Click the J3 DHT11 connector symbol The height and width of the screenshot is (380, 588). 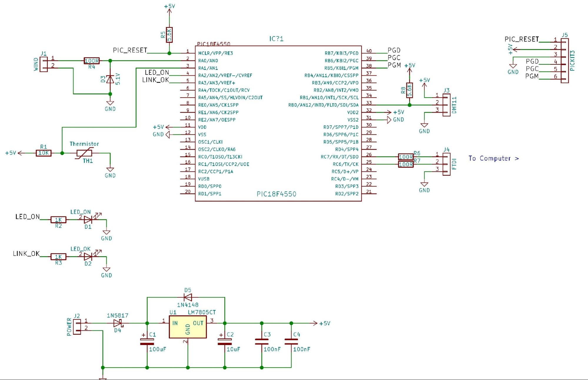pyautogui.click(x=447, y=105)
